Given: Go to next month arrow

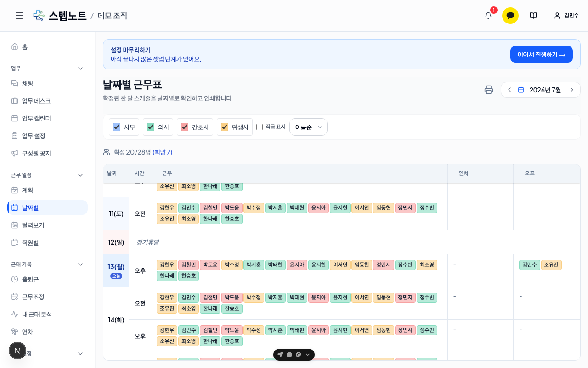Looking at the screenshot, I should (x=572, y=90).
